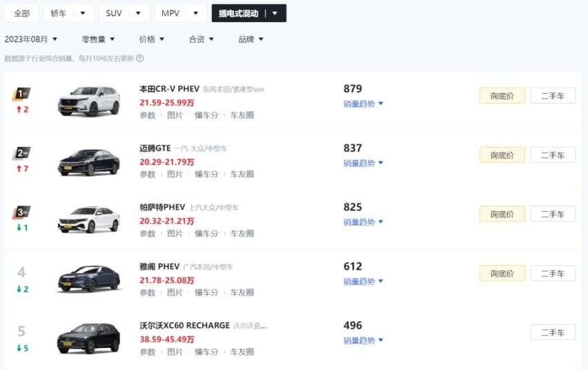Open 参数 link under 雅阁 PHEV
Screen dimensions: 588x370
click(x=148, y=292)
